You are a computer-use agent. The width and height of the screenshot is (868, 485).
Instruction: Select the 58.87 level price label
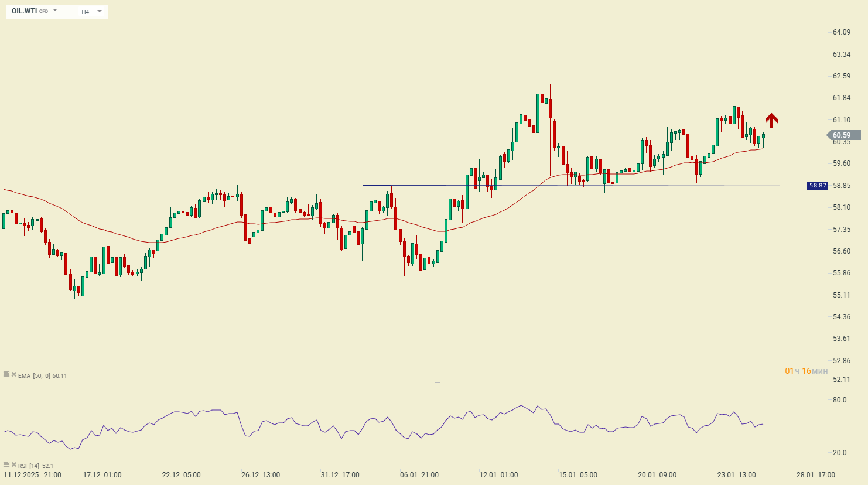[817, 186]
